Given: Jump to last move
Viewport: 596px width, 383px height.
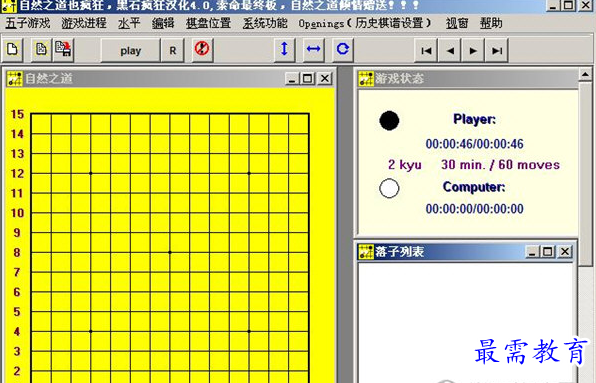Looking at the screenshot, I should pyautogui.click(x=497, y=50).
